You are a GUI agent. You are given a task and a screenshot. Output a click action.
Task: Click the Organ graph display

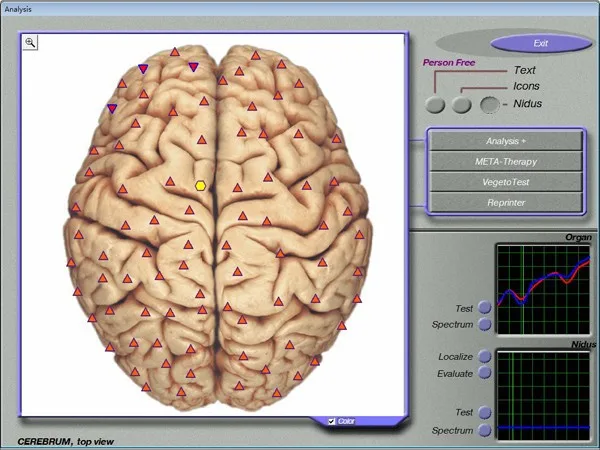tap(543, 290)
